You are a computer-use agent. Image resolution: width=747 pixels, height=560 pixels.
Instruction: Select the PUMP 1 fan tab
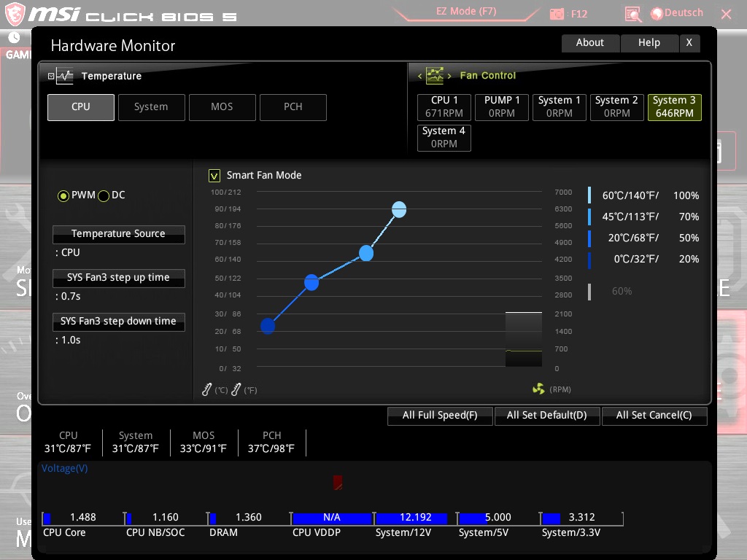pyautogui.click(x=502, y=107)
